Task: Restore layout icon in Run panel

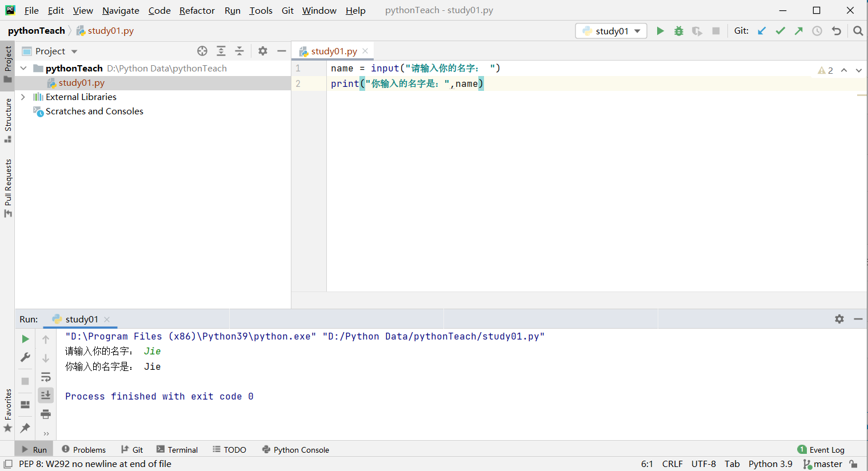Action: (25, 405)
